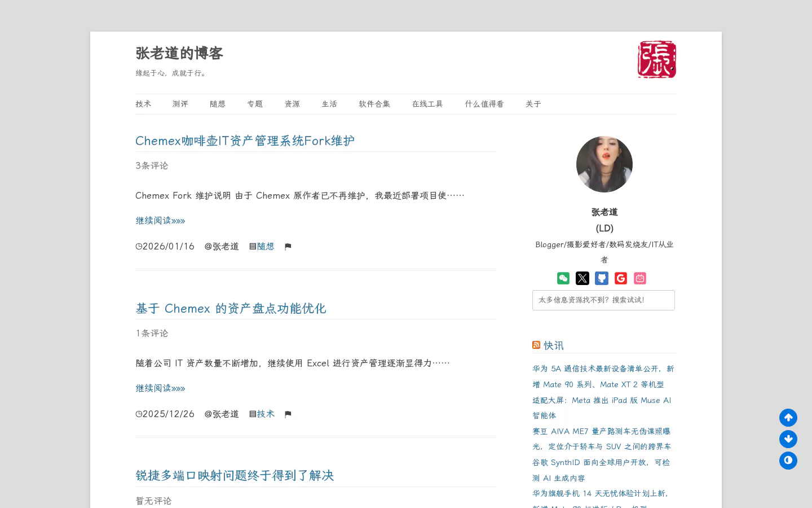Toggle dark mode with the contrast button

[x=788, y=461]
